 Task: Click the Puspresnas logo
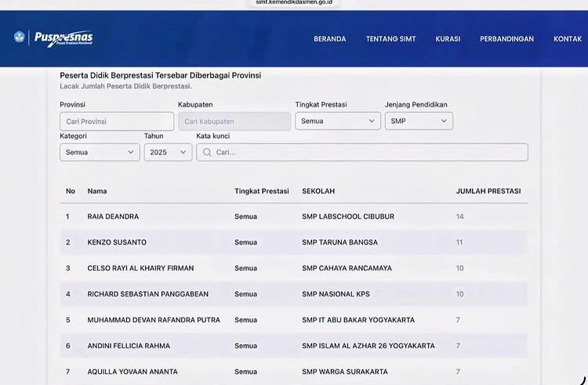pos(54,38)
